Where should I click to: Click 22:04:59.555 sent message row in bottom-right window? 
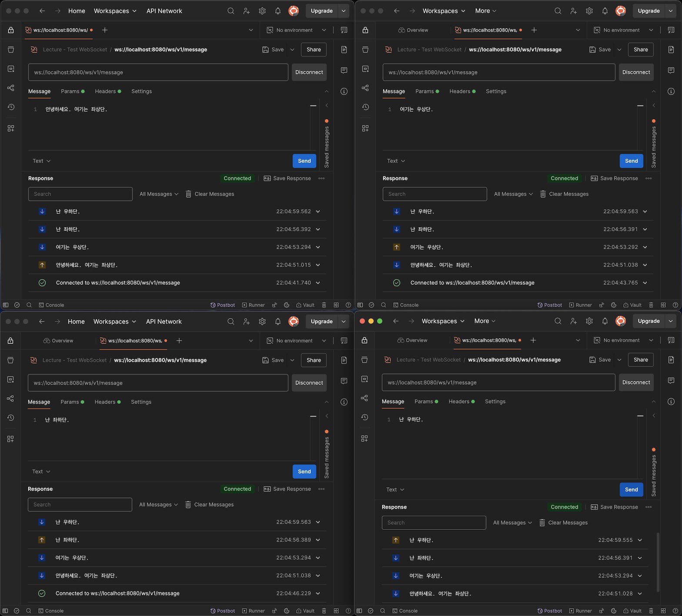515,540
